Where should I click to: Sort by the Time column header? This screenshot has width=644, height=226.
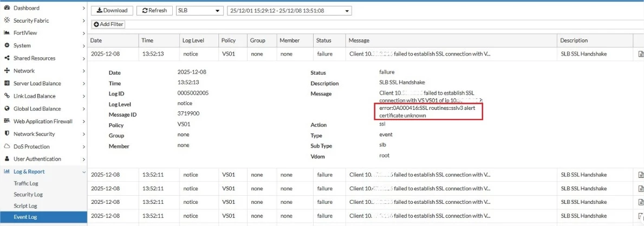pos(159,41)
